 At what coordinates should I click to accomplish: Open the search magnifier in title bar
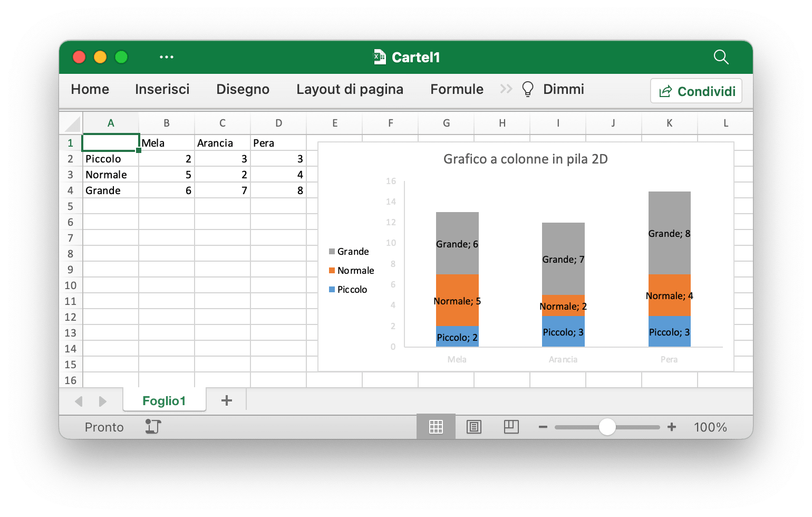coord(721,57)
